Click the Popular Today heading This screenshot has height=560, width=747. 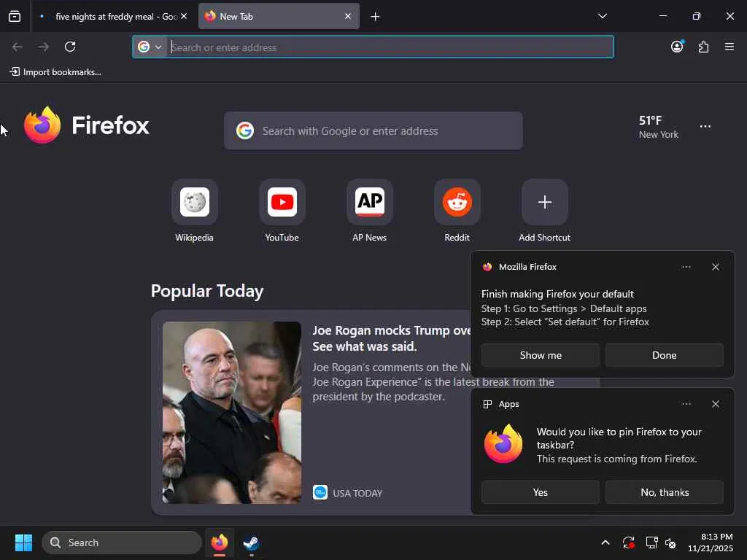click(x=207, y=291)
